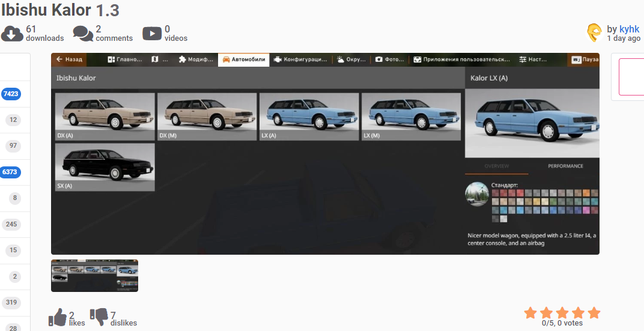The height and width of the screenshot is (331, 644).
Task: Click the 7423 blue count badge
Action: (11, 94)
